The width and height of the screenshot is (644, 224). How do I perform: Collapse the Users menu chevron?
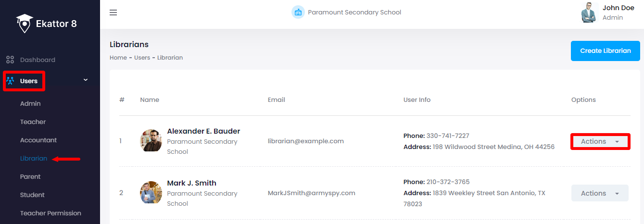(86, 80)
